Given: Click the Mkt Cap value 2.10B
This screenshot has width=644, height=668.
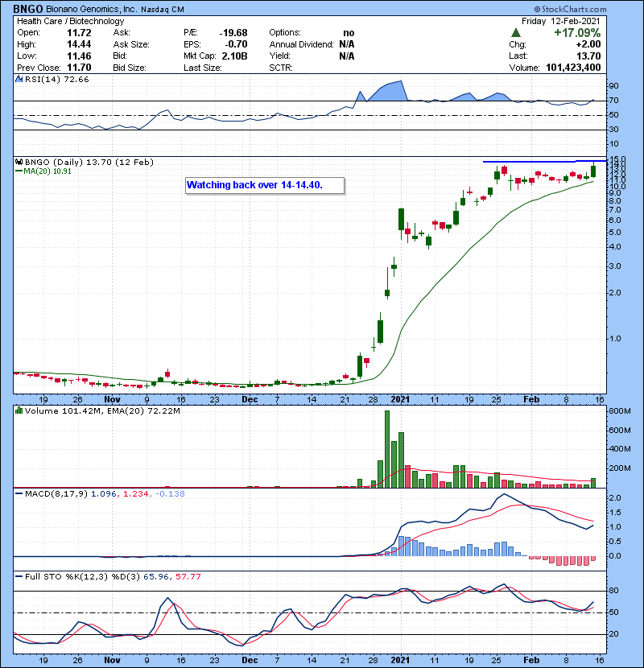Looking at the screenshot, I should pos(235,56).
